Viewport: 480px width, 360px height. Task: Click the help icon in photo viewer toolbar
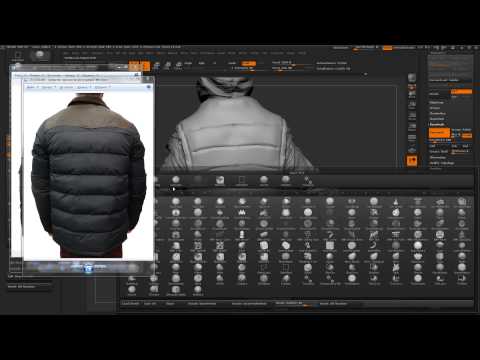(149, 87)
